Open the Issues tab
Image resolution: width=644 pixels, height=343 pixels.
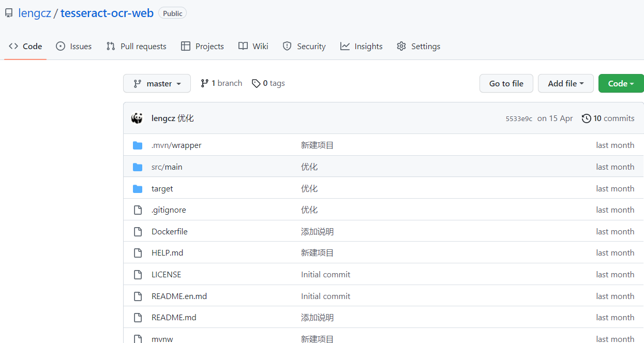point(73,46)
